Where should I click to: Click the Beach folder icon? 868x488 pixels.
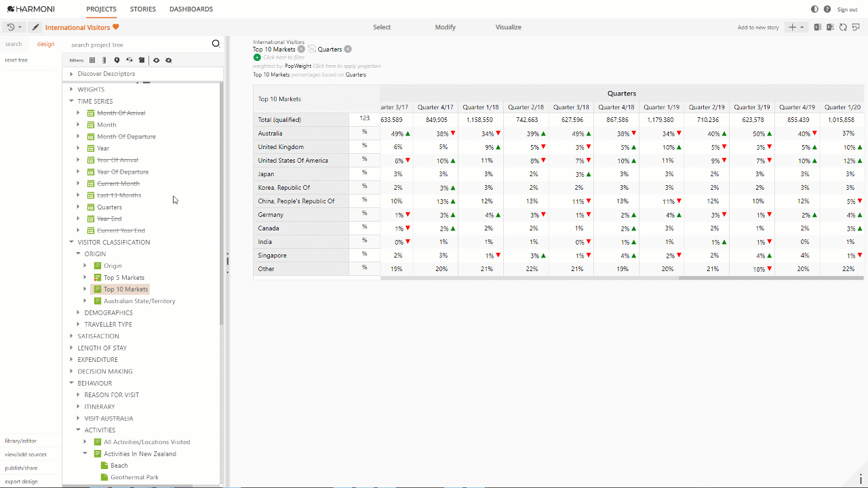[104, 466]
